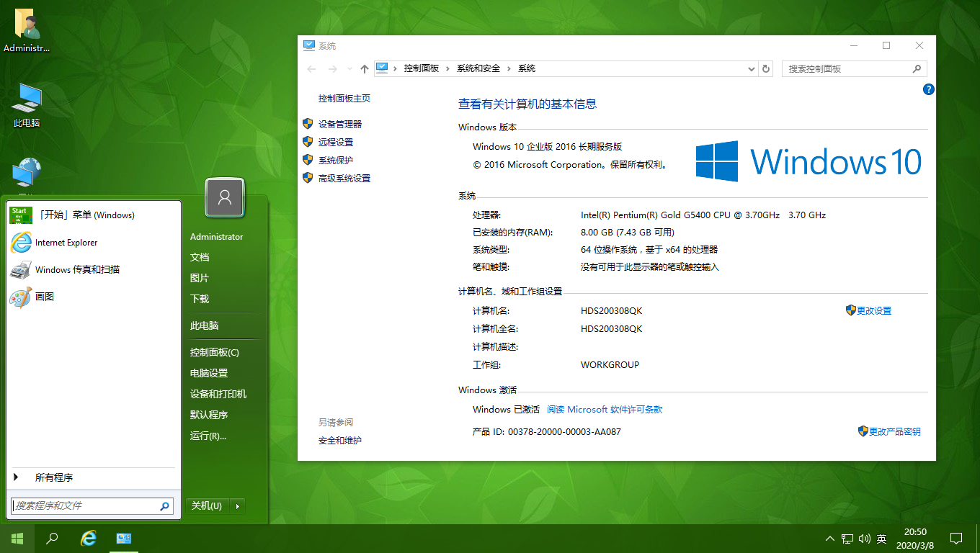
Task: Open 远程设置 link in sidebar
Action: (x=336, y=142)
